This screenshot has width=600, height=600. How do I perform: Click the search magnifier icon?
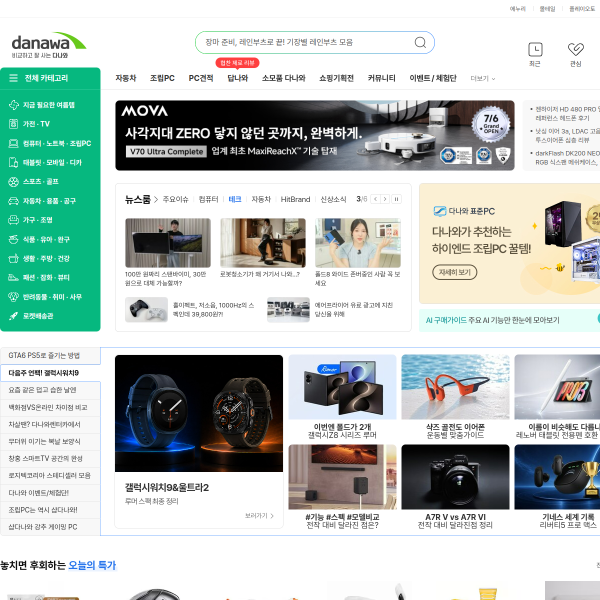pyautogui.click(x=420, y=42)
